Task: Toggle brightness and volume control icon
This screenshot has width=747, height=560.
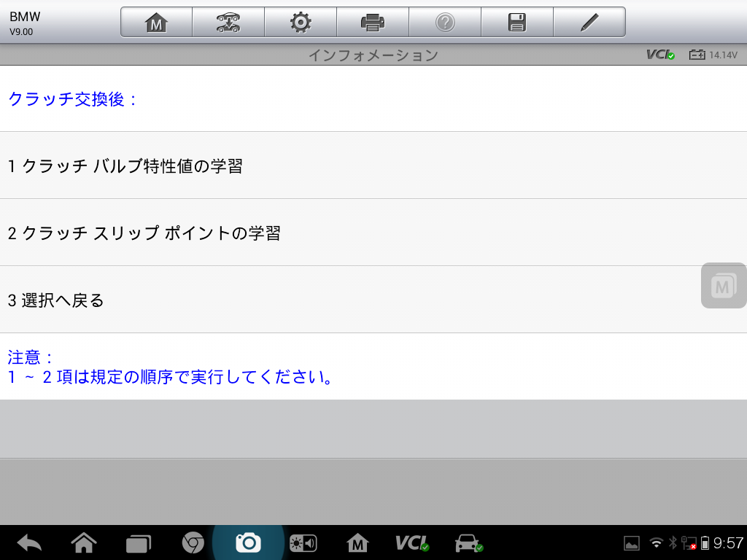Action: [303, 542]
